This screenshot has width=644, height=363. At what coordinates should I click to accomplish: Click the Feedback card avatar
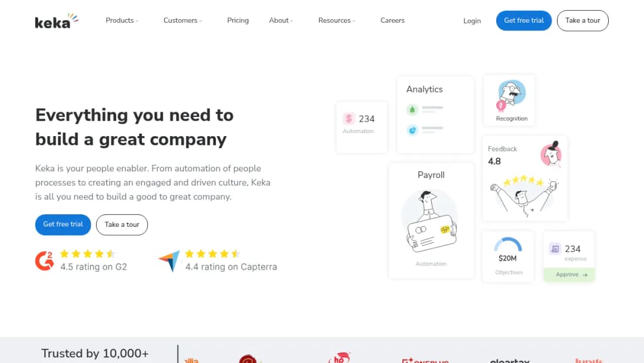tap(551, 154)
